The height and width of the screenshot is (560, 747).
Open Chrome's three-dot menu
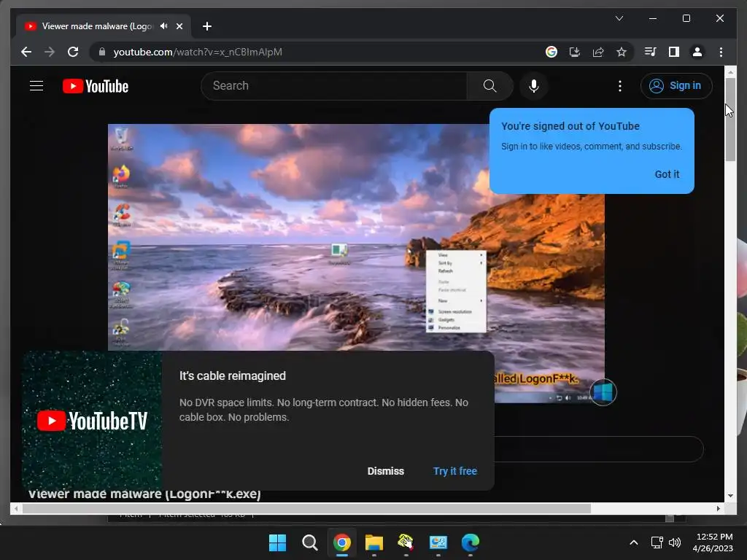coord(721,52)
